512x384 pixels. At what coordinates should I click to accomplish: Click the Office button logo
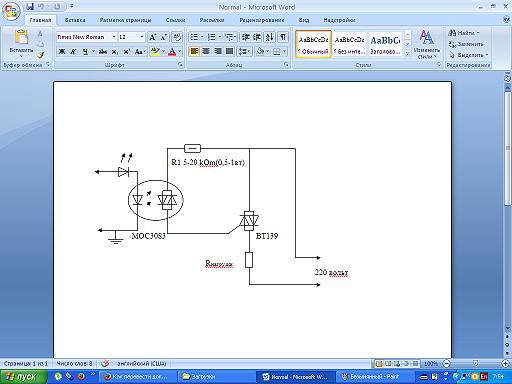coord(11,12)
